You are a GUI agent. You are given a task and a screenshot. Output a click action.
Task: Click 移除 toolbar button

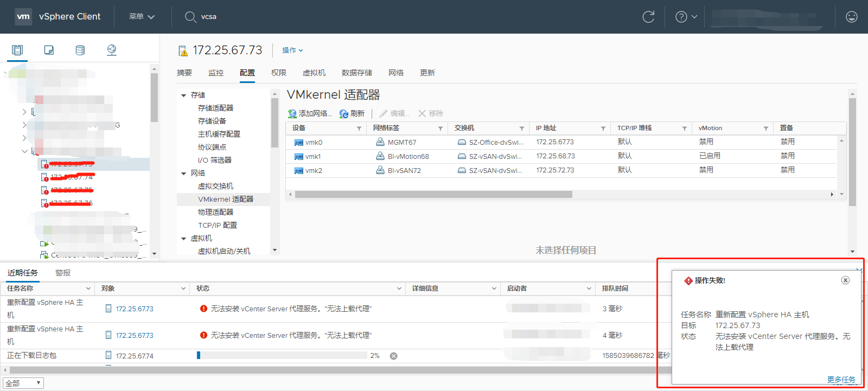click(x=431, y=113)
